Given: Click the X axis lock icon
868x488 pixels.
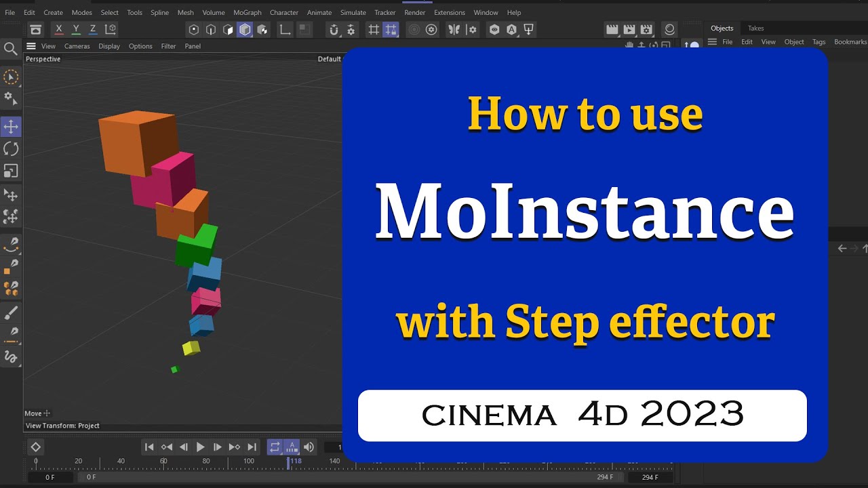Looking at the screenshot, I should tap(59, 29).
